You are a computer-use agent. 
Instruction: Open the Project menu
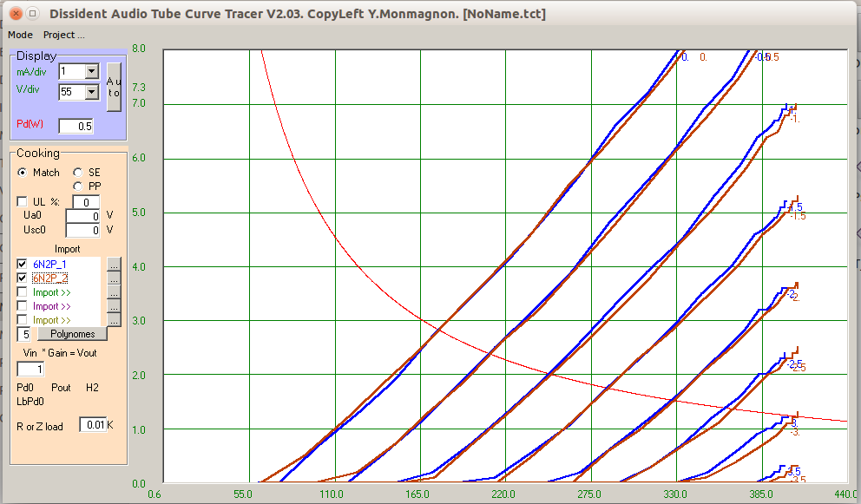coord(64,35)
